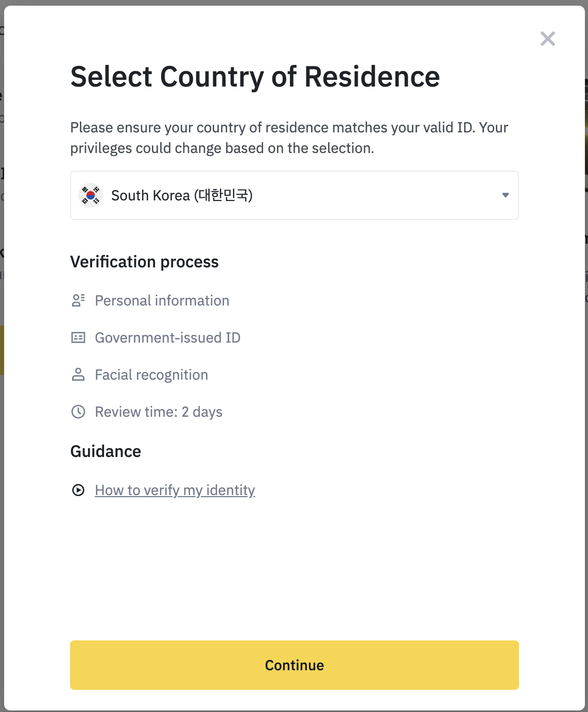Click the Facial recognition person icon
The height and width of the screenshot is (712, 588).
(x=78, y=375)
